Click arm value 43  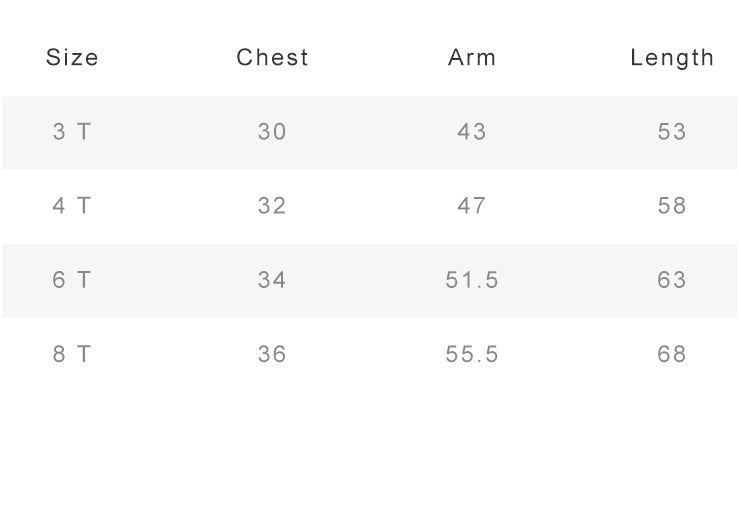[471, 131]
